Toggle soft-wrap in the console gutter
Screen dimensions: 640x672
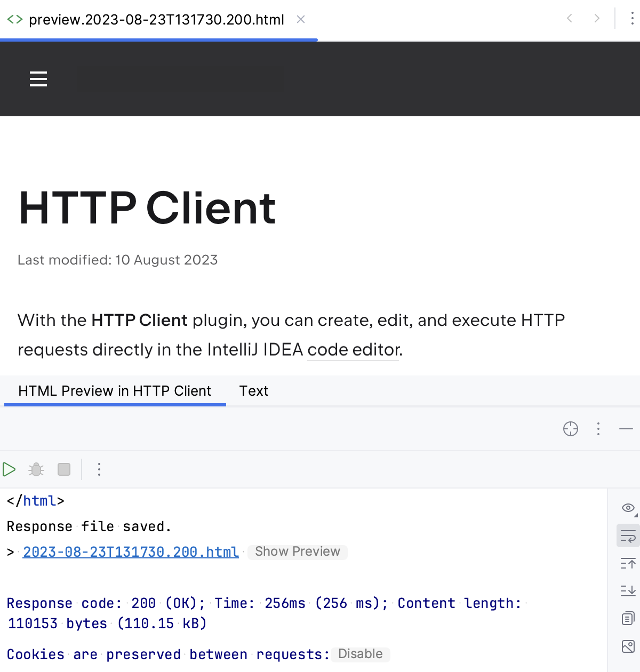point(628,535)
